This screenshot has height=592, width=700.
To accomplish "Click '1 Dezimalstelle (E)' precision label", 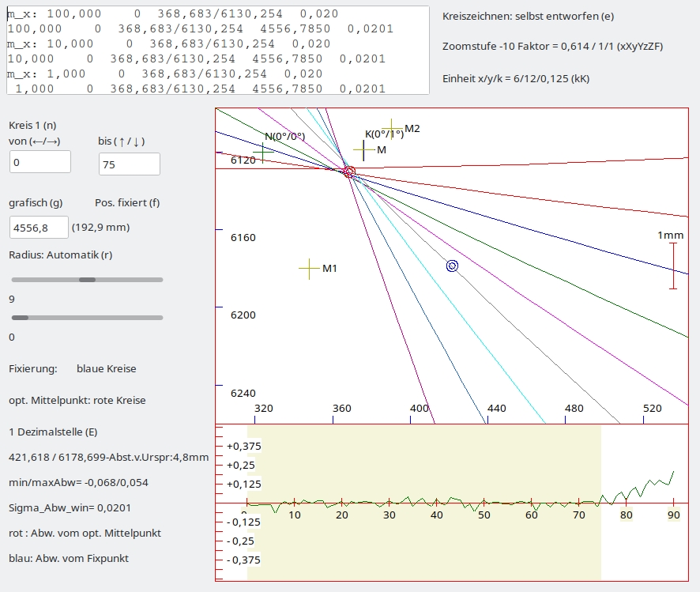I will 53,432.
